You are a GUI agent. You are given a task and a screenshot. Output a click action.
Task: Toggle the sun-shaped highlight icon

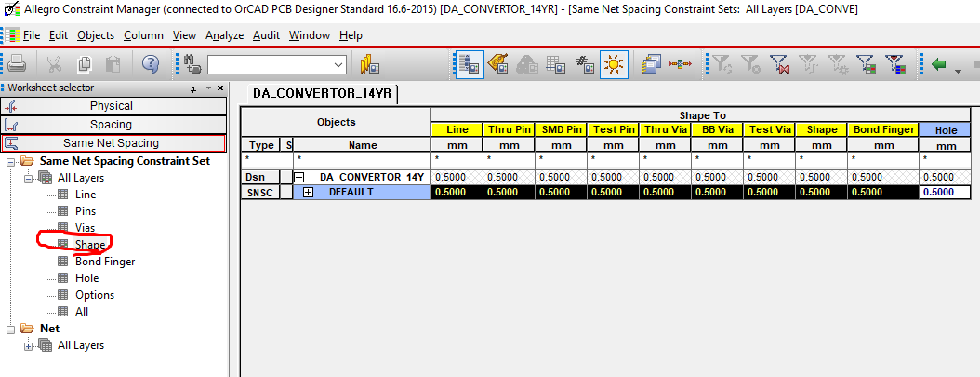pos(614,64)
